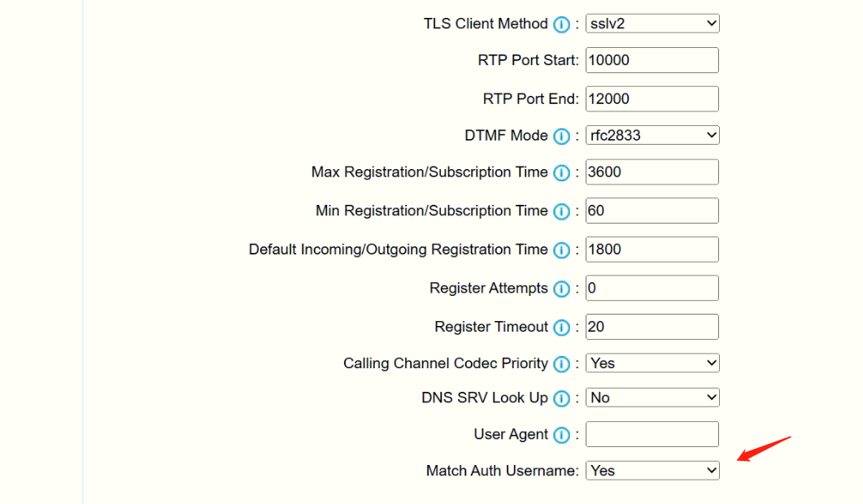
Task: Open Calling Channel Codec Priority dropdown
Action: coord(652,363)
